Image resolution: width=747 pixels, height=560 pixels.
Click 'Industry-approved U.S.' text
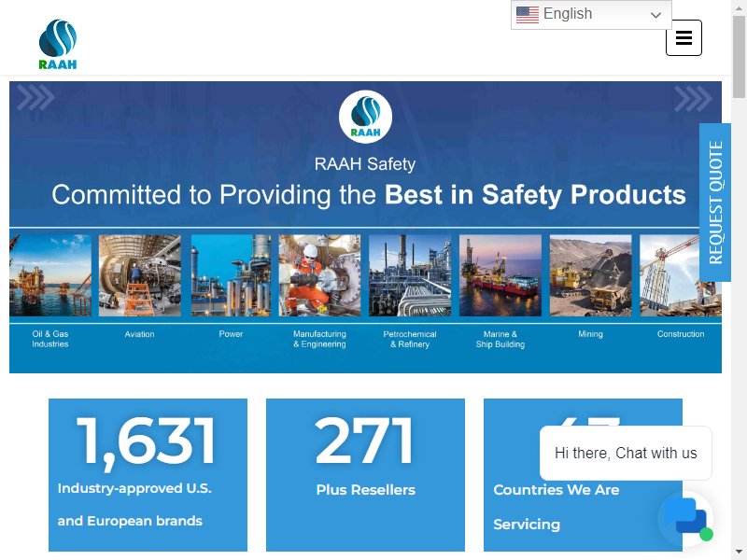point(134,488)
